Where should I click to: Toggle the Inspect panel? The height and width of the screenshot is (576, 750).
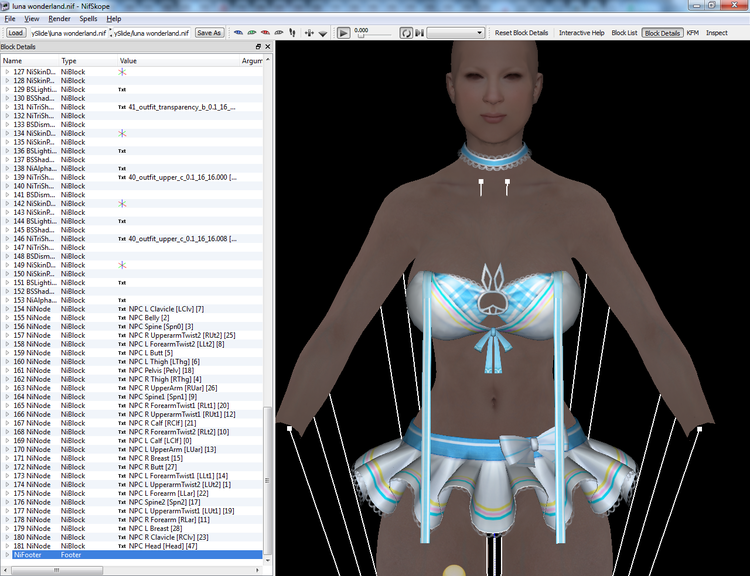pyautogui.click(x=717, y=33)
